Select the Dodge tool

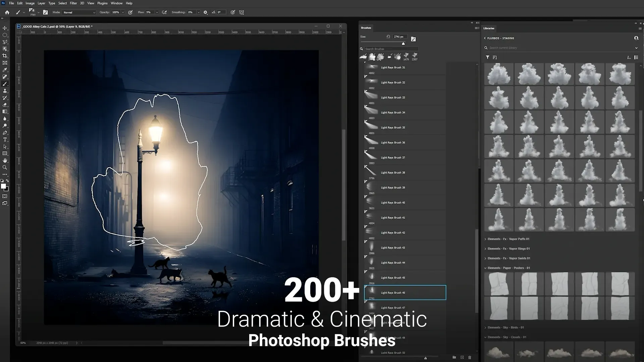coord(5,126)
